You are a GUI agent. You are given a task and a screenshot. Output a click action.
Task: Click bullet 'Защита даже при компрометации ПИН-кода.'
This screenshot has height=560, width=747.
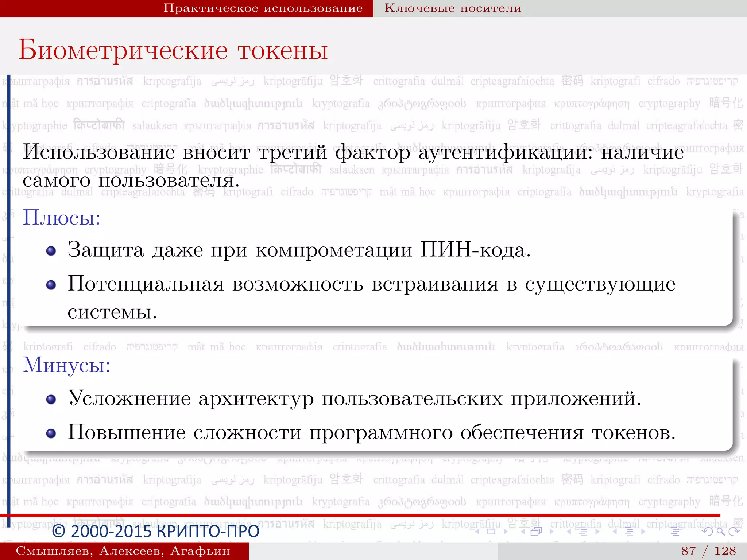[x=299, y=250]
